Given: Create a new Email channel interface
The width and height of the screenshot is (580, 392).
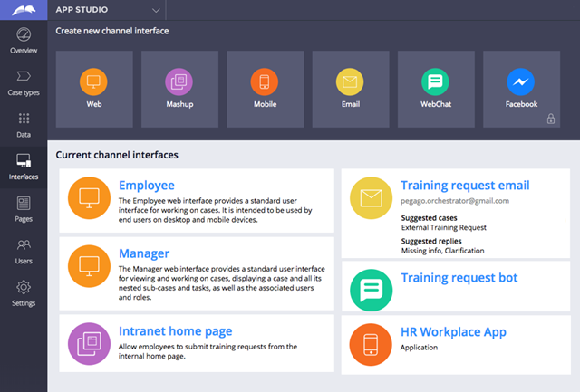Looking at the screenshot, I should (x=350, y=82).
